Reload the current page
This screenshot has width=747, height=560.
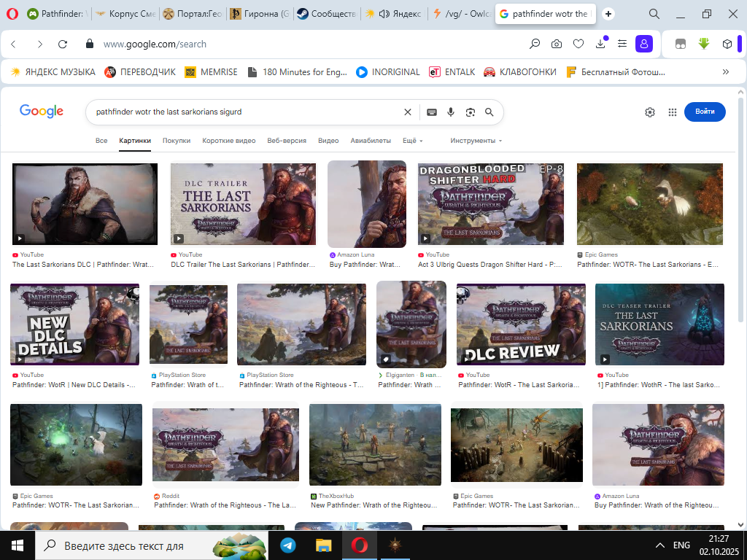pos(63,44)
